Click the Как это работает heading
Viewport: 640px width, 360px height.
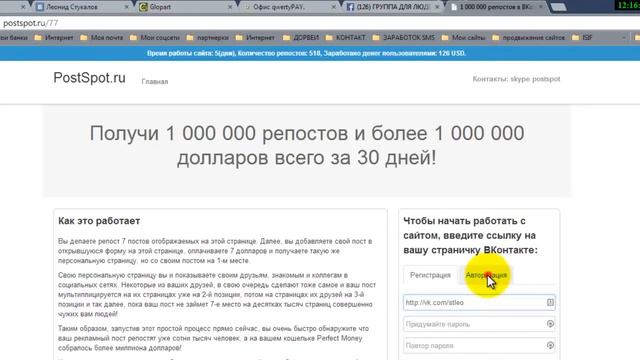click(x=99, y=221)
